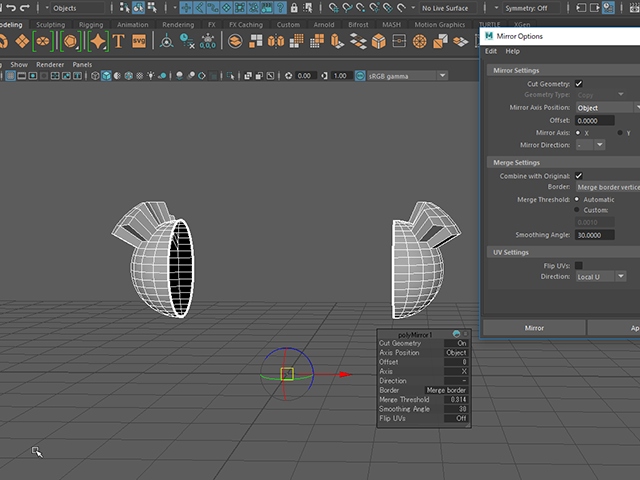
Task: Open the Panels menu in viewport panel
Action: [x=82, y=64]
